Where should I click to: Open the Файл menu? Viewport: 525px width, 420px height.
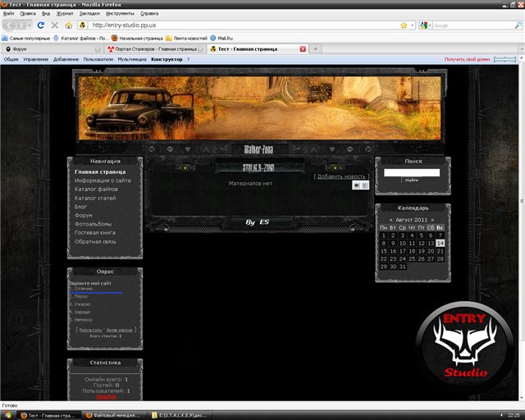click(8, 13)
